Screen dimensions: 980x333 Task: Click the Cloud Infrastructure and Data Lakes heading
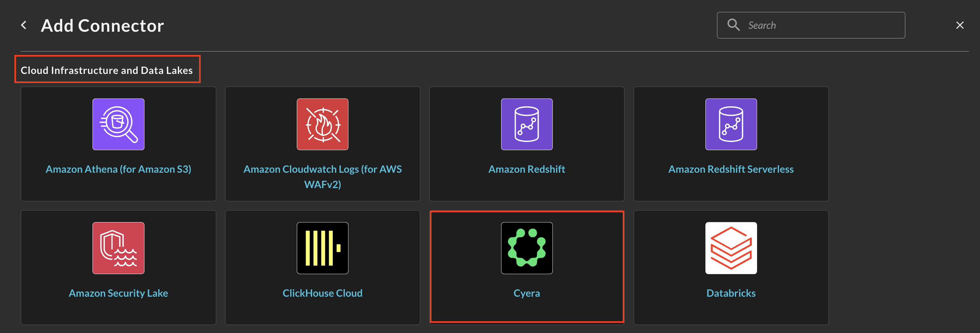pyautogui.click(x=107, y=70)
